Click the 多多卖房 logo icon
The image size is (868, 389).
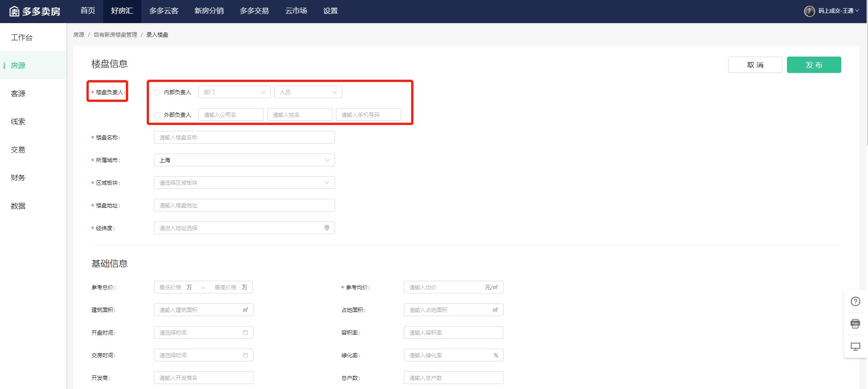click(x=14, y=11)
